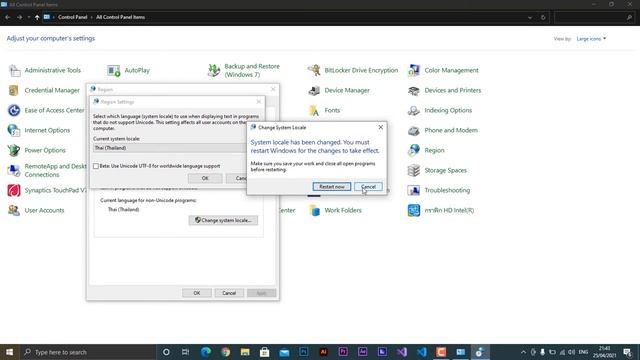Open the HD Intel(R) graphics icon
Image resolution: width=640 pixels, height=360 pixels.
[413, 210]
